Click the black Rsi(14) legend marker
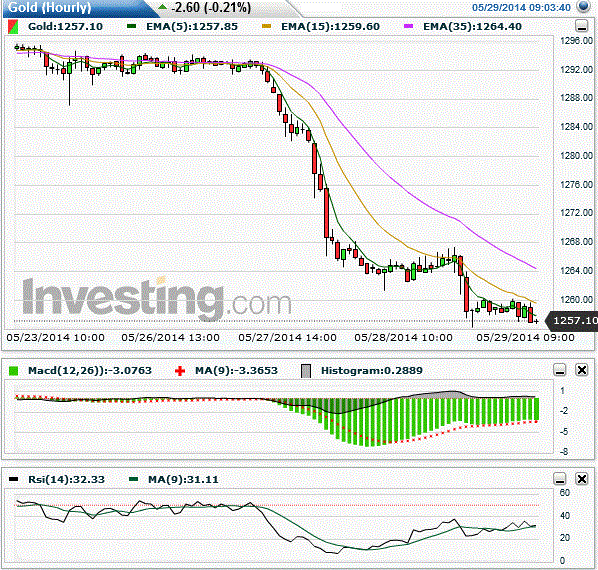The height and width of the screenshot is (570, 598). [x=13, y=479]
